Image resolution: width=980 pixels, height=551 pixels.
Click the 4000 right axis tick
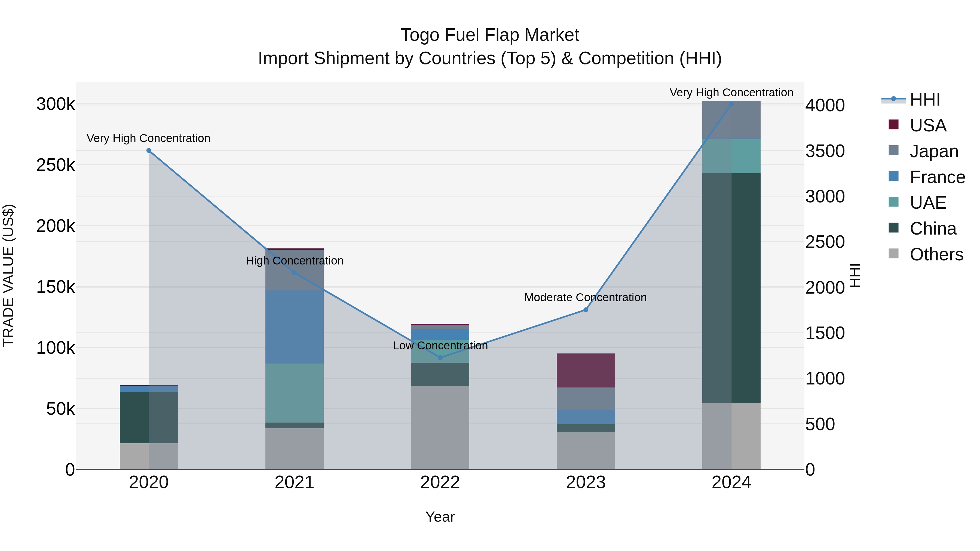(x=825, y=105)
